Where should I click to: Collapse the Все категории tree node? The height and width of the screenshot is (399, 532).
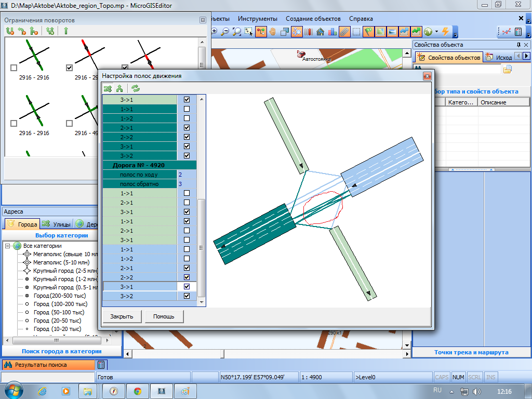[x=8, y=246]
